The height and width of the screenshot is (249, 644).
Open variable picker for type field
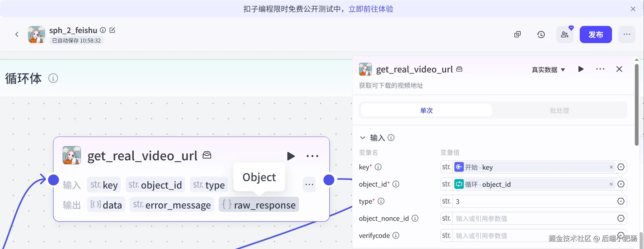coord(621,201)
